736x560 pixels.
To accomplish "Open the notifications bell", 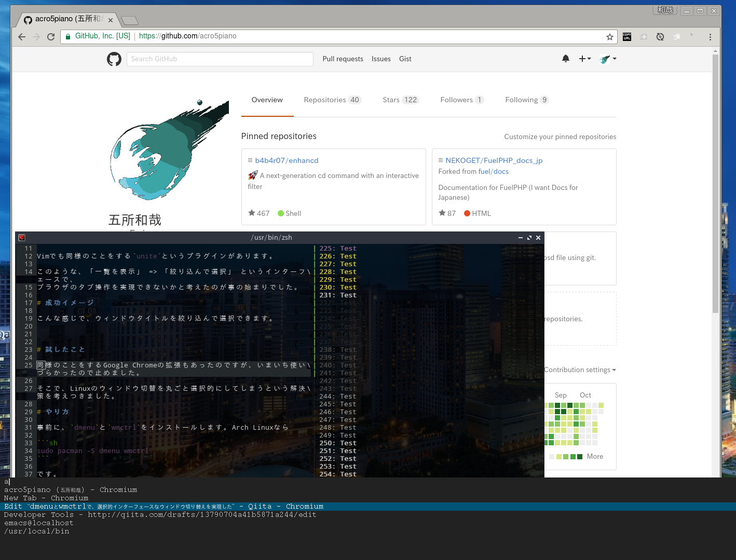I will [565, 59].
